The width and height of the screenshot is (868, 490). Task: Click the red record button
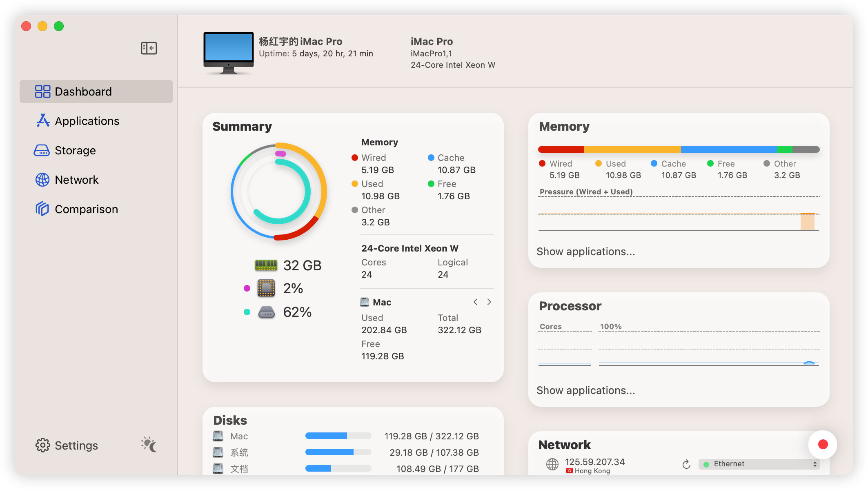(x=823, y=445)
